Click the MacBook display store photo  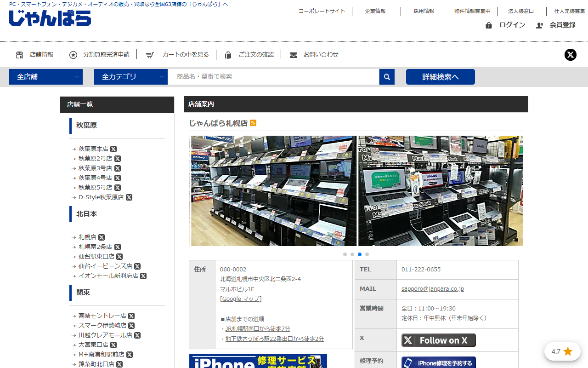click(x=441, y=191)
